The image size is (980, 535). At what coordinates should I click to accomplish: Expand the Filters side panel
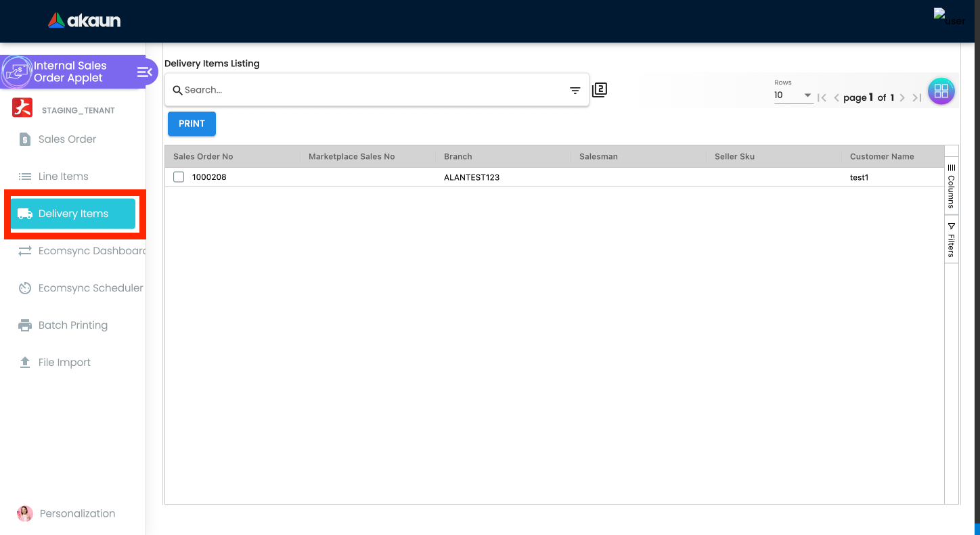[x=951, y=239]
